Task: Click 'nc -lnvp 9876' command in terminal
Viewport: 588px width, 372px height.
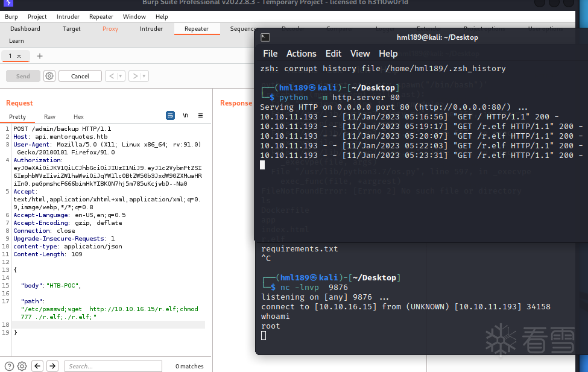Action: (314, 287)
